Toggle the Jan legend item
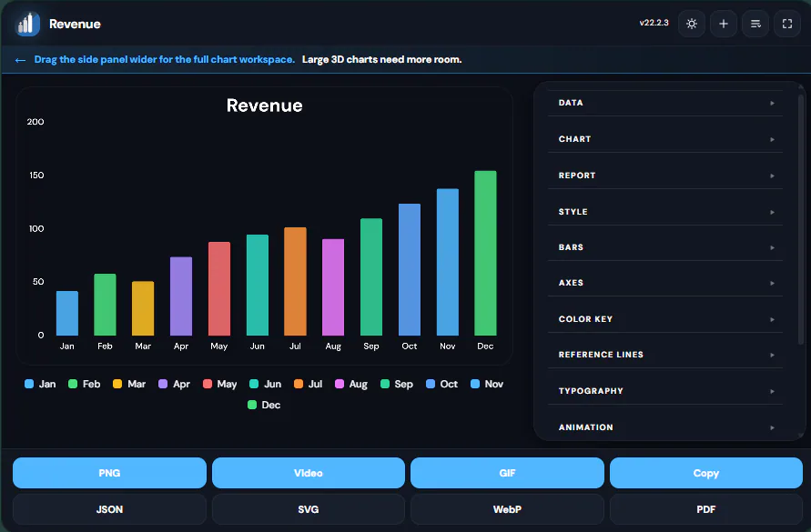Image resolution: width=811 pixels, height=532 pixels. 40,384
